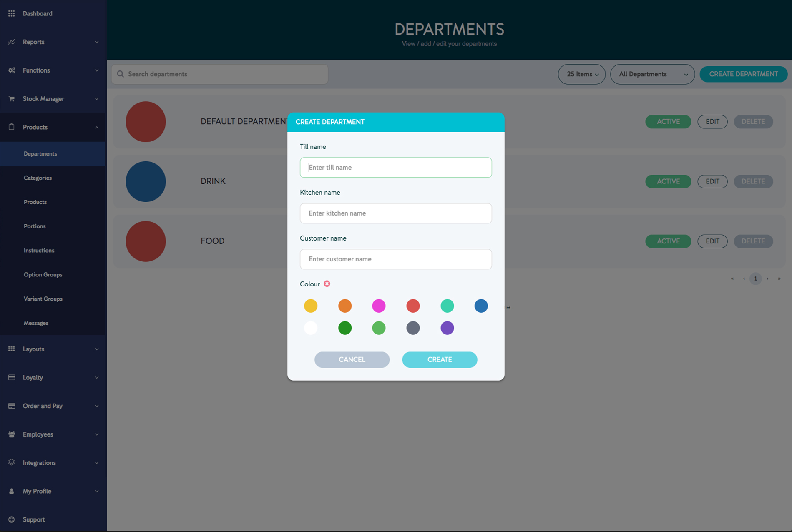Open the 25 Items dropdown
Image resolution: width=792 pixels, height=532 pixels.
click(x=582, y=74)
